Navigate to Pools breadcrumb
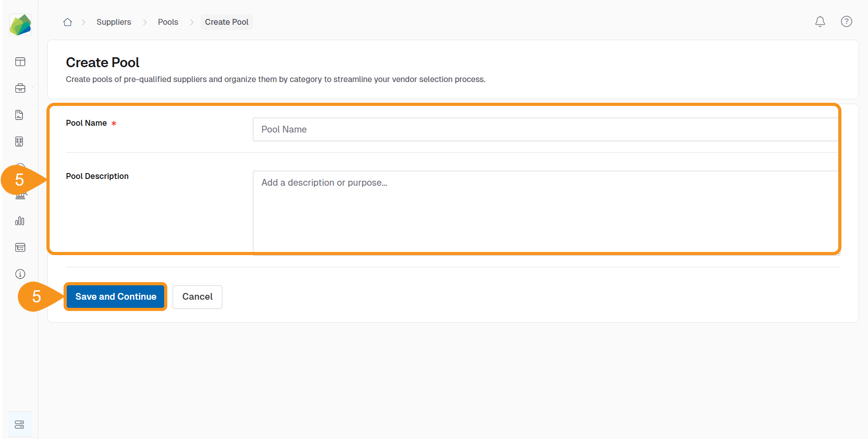The width and height of the screenshot is (868, 439). [168, 22]
